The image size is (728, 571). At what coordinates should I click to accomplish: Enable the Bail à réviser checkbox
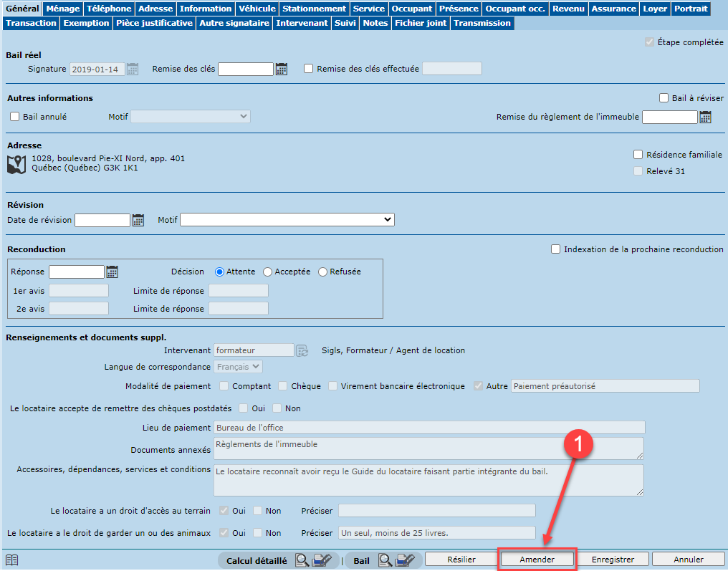664,98
